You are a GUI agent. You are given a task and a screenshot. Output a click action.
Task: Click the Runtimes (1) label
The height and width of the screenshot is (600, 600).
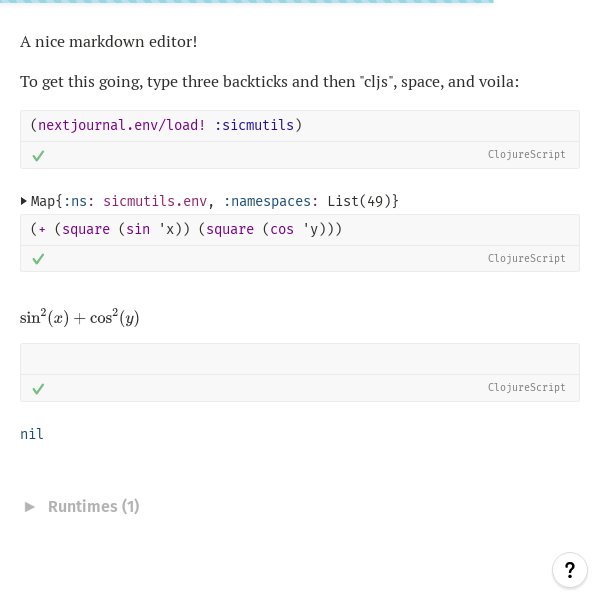coord(94,507)
